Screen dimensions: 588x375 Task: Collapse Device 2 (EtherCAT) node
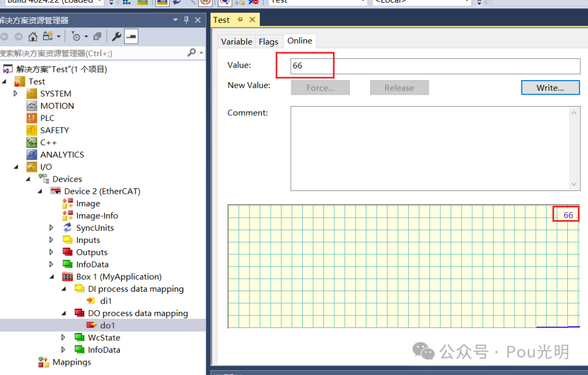tap(40, 191)
